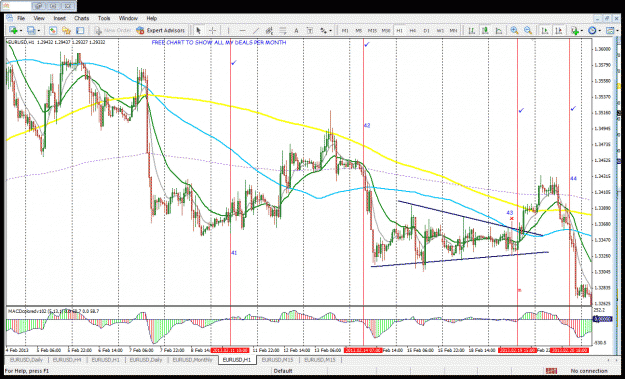Select the Crosshair tool
The width and height of the screenshot is (625, 379).
(212, 30)
